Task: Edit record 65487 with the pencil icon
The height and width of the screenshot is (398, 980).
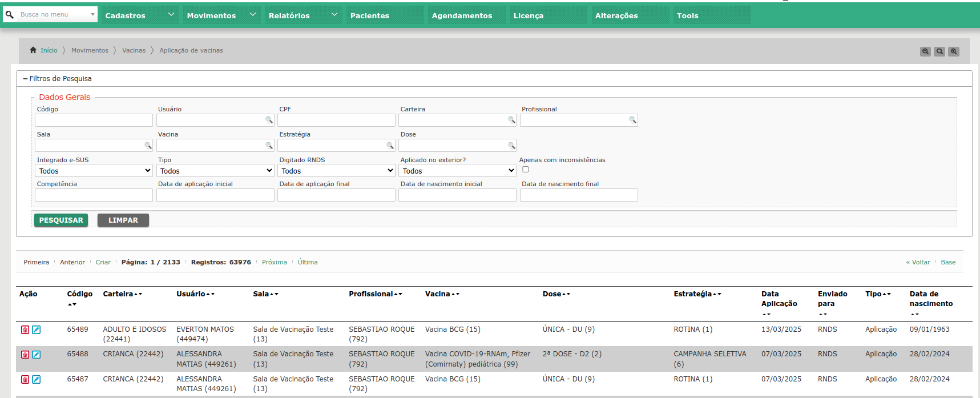Action: tap(36, 380)
